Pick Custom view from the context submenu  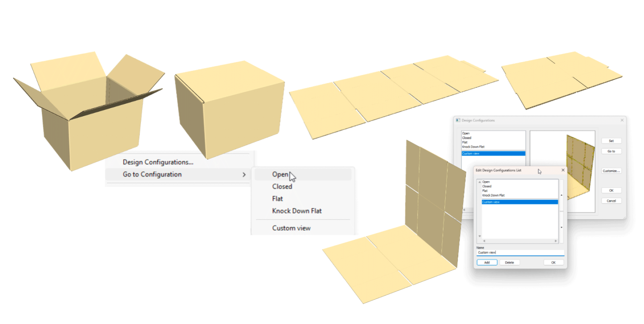pyautogui.click(x=291, y=228)
